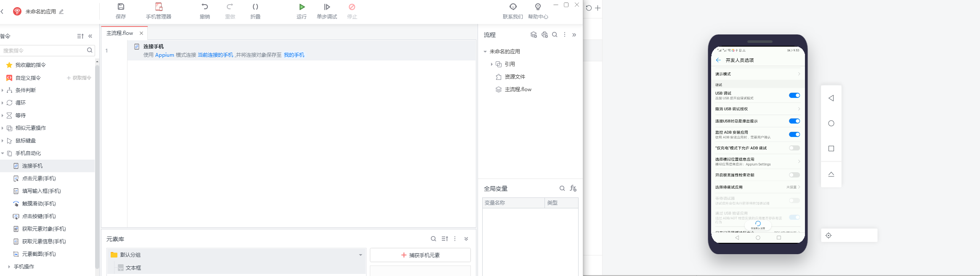Click the 当前连接的手机 link in step 1
Viewport: 980px width, 276px height.
(x=215, y=55)
